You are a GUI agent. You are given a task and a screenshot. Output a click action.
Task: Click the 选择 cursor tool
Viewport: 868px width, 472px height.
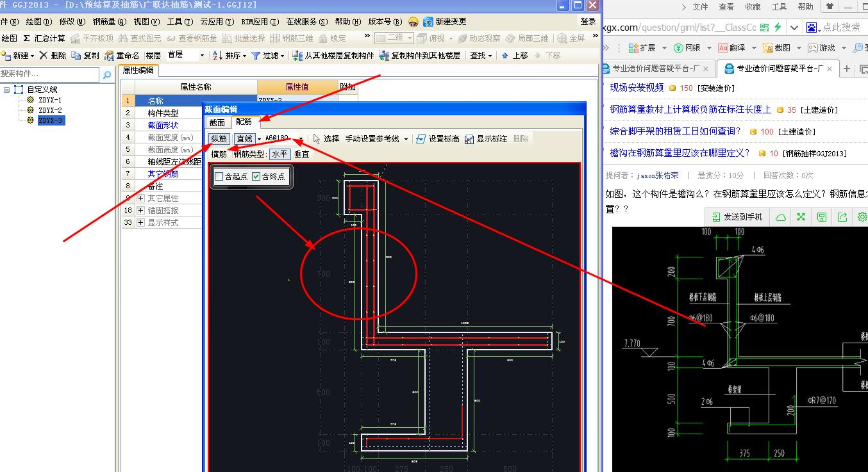[317, 138]
